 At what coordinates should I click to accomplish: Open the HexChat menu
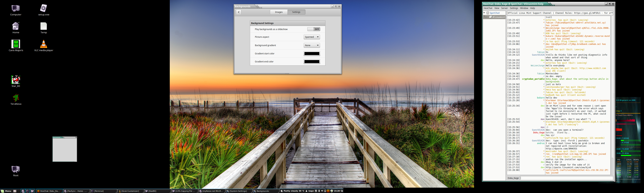pyautogui.click(x=488, y=8)
